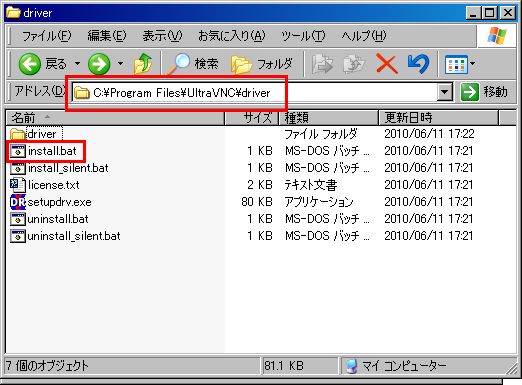
Task: Click the テキスト文書 type of license.txt
Action: [x=311, y=185]
